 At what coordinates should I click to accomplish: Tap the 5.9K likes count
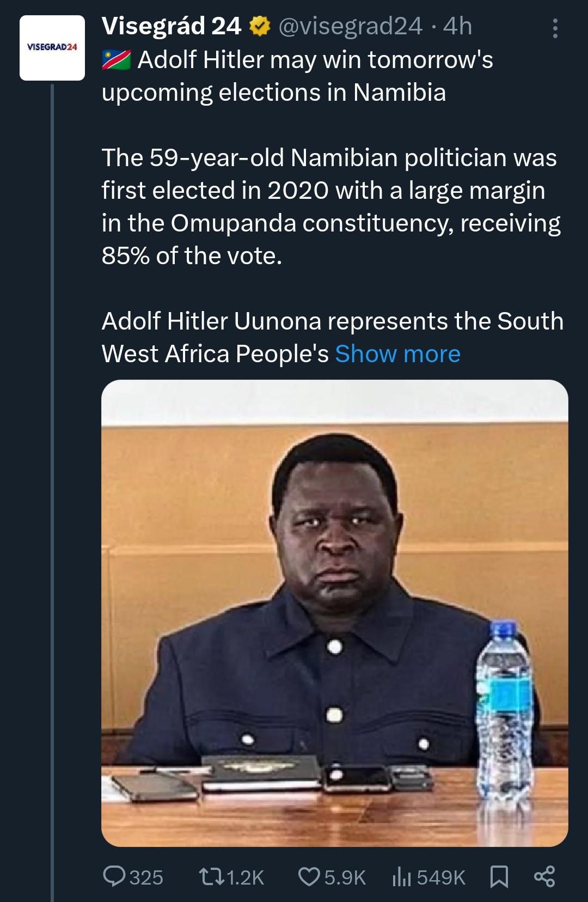[345, 877]
